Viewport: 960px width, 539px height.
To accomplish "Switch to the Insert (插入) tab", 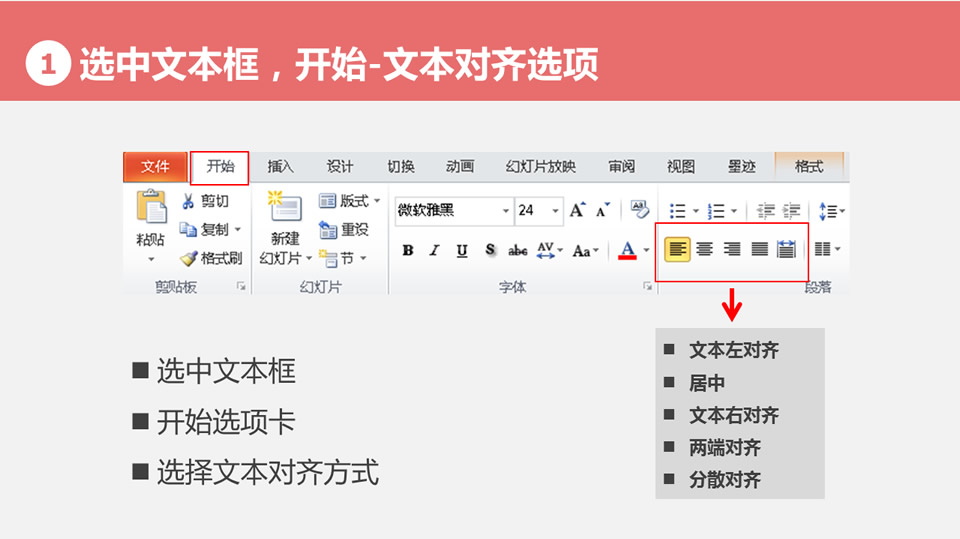I will (281, 167).
